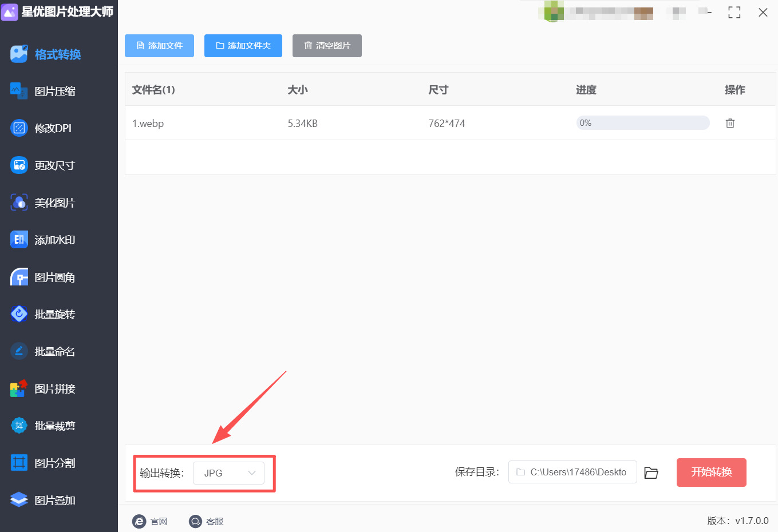Click the 星优图片处理大师 app logo
The height and width of the screenshot is (532, 778).
tap(10, 12)
